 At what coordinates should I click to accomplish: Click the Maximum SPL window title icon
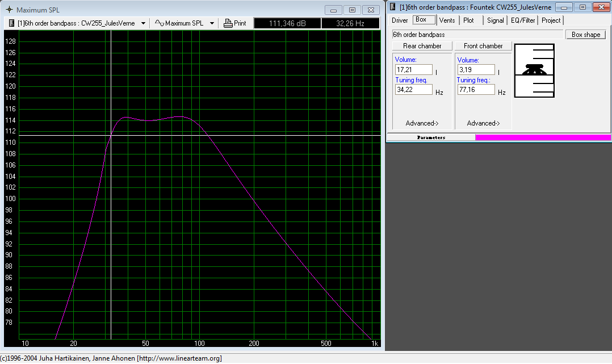pos(9,10)
